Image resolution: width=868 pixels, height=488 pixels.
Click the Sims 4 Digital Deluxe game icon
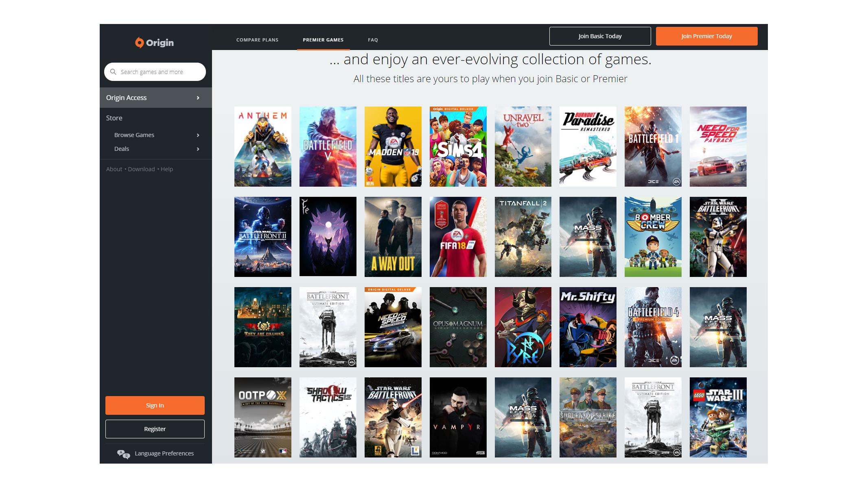(458, 146)
